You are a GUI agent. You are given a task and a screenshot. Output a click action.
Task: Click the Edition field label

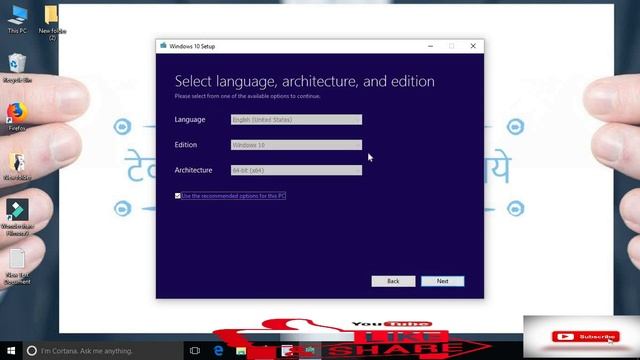tap(186, 145)
